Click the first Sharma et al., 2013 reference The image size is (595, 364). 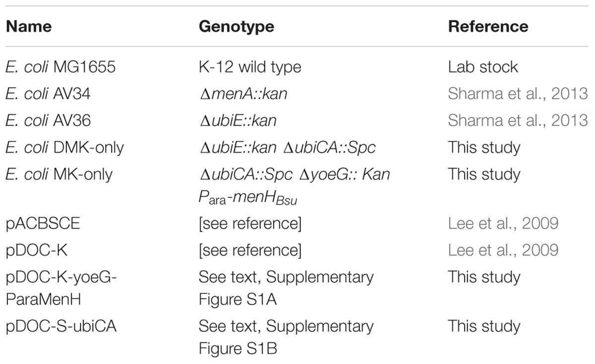518,93
